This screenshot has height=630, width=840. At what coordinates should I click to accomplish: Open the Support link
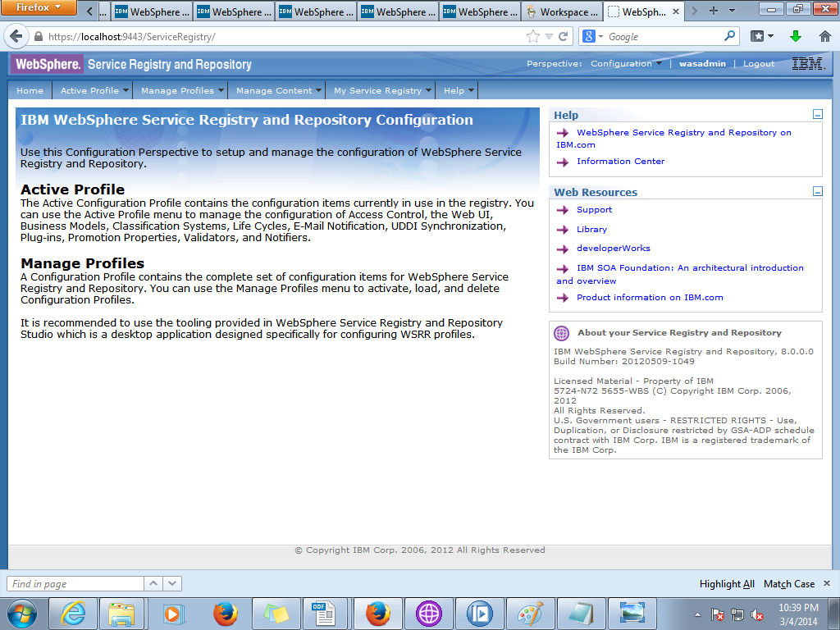click(x=594, y=209)
